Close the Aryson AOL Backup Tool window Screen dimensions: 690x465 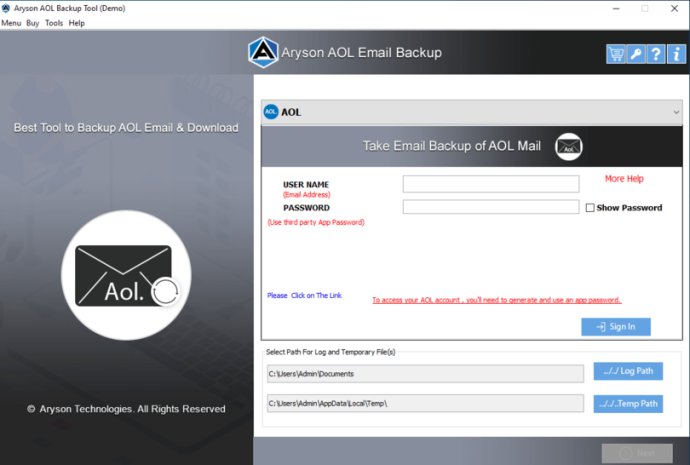(674, 8)
